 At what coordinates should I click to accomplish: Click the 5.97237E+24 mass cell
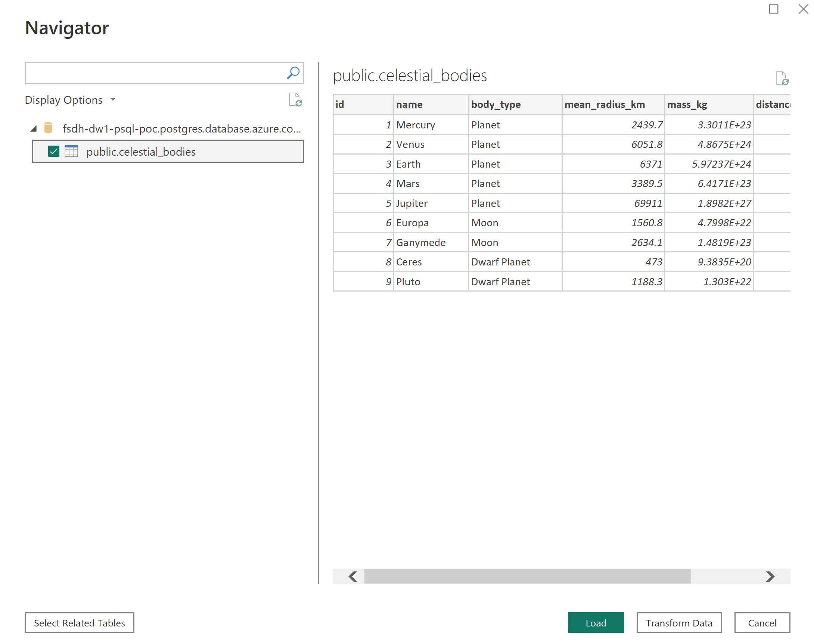point(709,164)
